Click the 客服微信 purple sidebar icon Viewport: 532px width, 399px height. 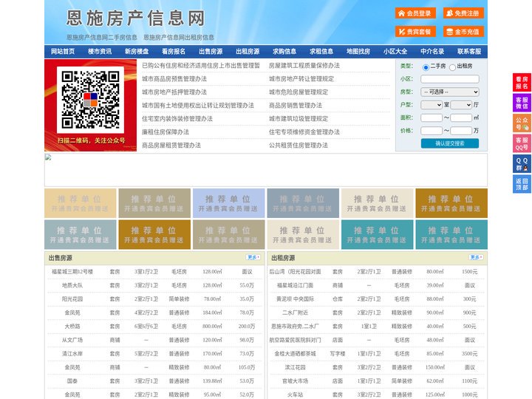click(522, 103)
